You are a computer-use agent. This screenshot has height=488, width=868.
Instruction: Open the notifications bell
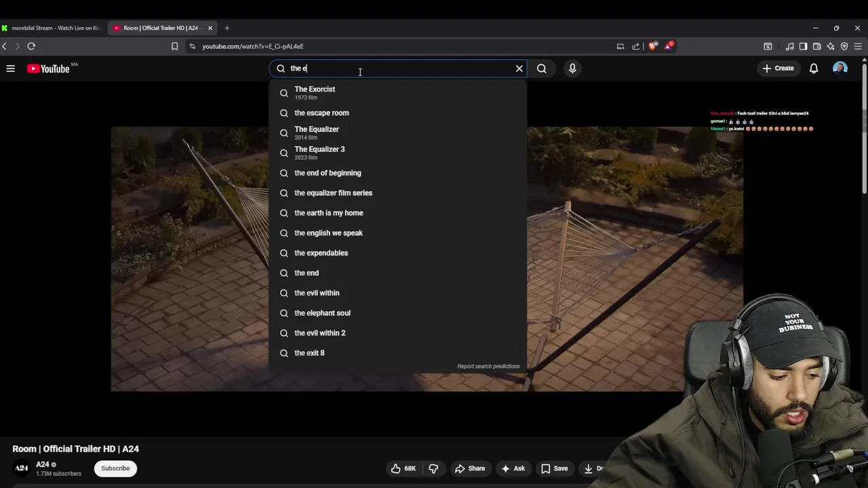(x=814, y=68)
